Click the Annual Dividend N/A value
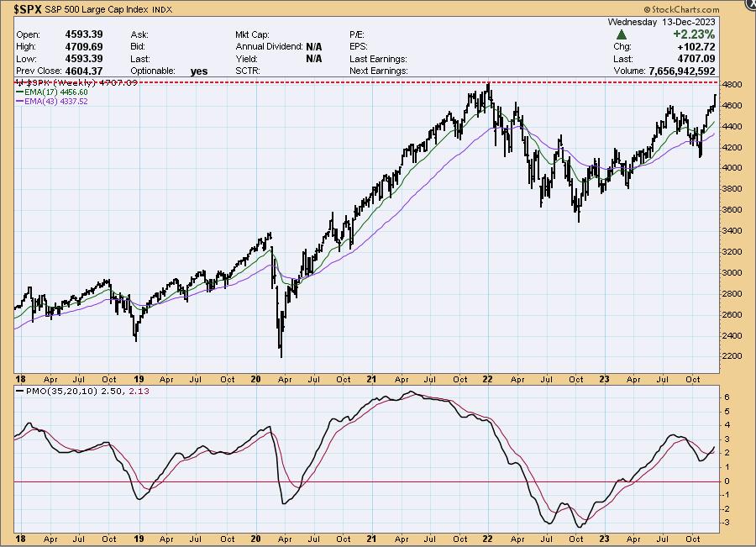 (313, 47)
